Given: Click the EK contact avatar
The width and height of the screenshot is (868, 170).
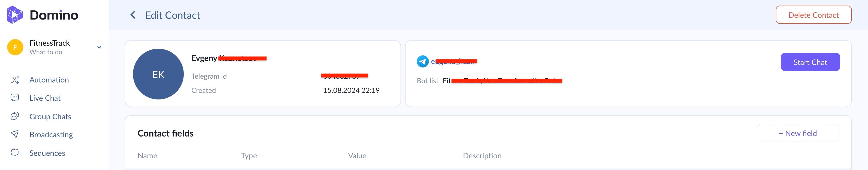Looking at the screenshot, I should pyautogui.click(x=158, y=74).
